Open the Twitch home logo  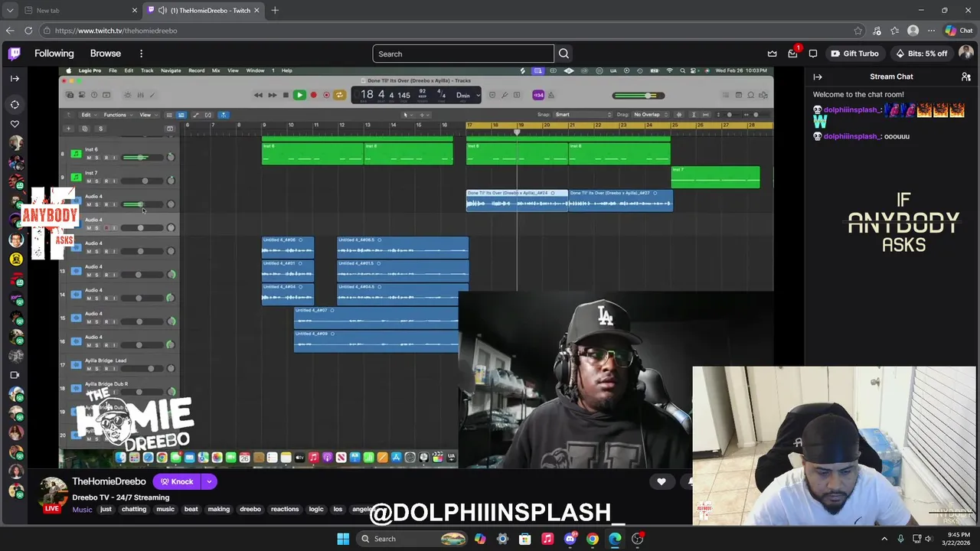coord(15,54)
